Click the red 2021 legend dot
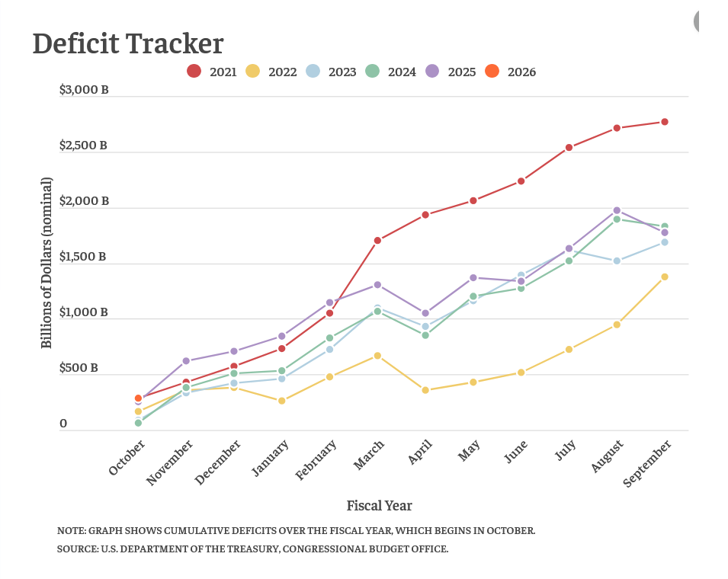728x579 pixels. (x=194, y=72)
